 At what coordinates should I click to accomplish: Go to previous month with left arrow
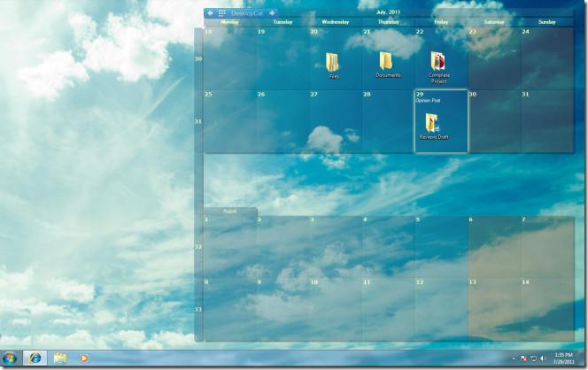pos(211,13)
